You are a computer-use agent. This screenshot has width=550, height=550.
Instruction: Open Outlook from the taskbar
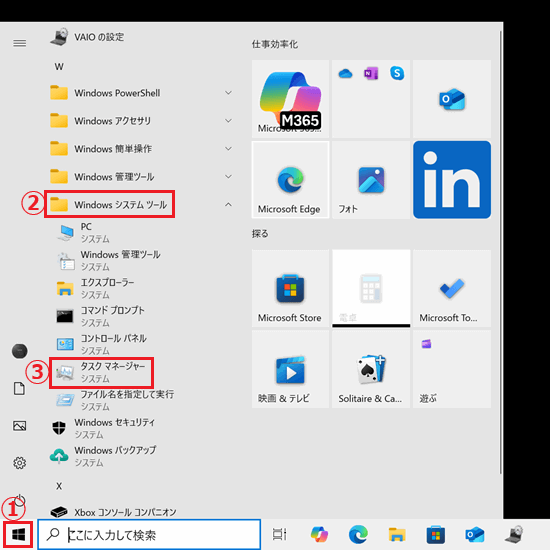[x=475, y=535]
